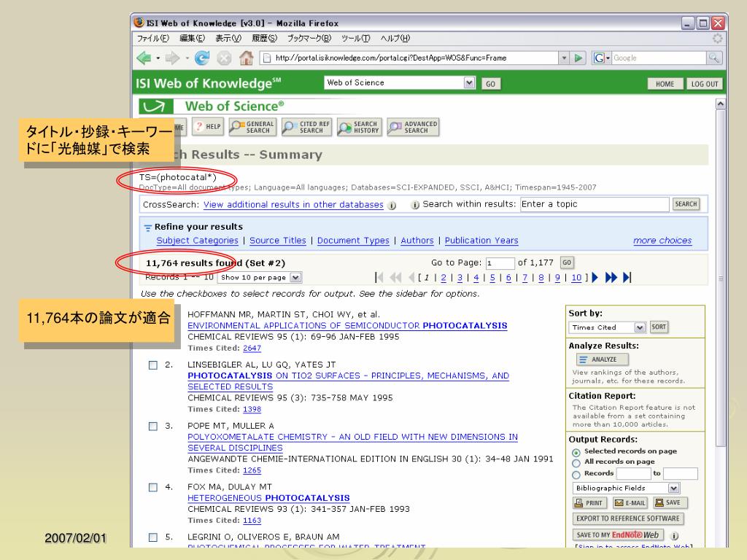The image size is (747, 560).
Task: Open the 表示(V) menu
Action: point(228,38)
